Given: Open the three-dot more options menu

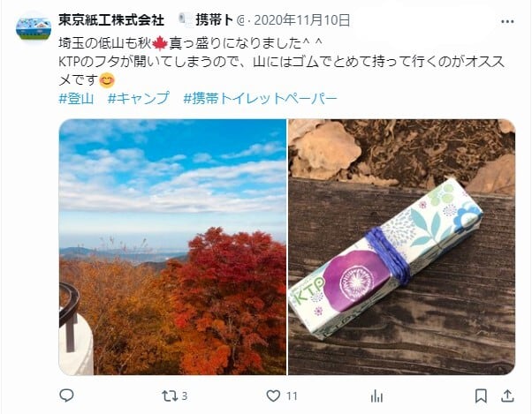Looking at the screenshot, I should click(507, 22).
